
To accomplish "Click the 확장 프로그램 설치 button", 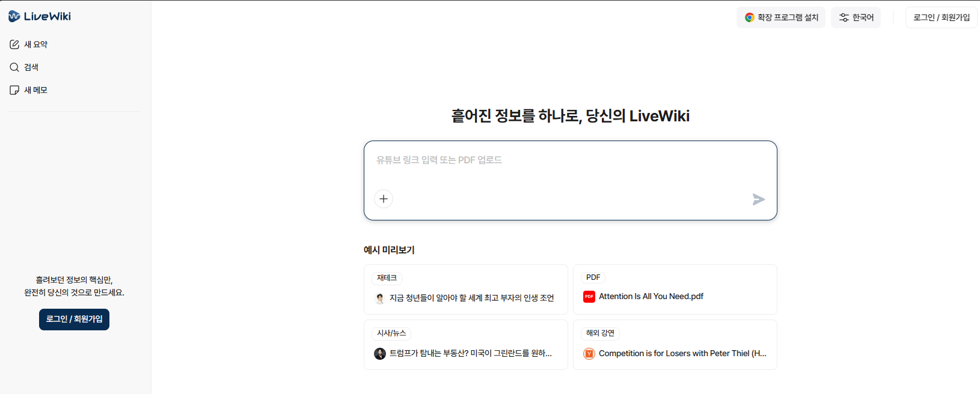I will coord(781,17).
